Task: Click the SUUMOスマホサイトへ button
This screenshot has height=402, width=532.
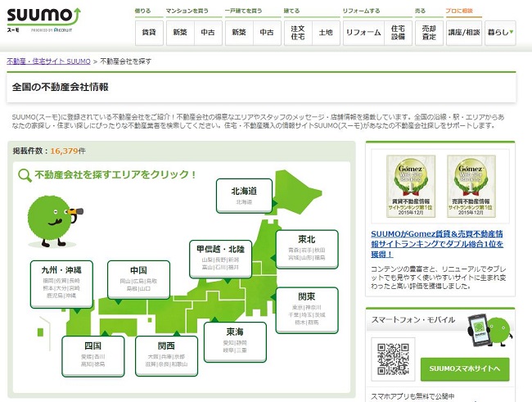Action: pos(465,368)
